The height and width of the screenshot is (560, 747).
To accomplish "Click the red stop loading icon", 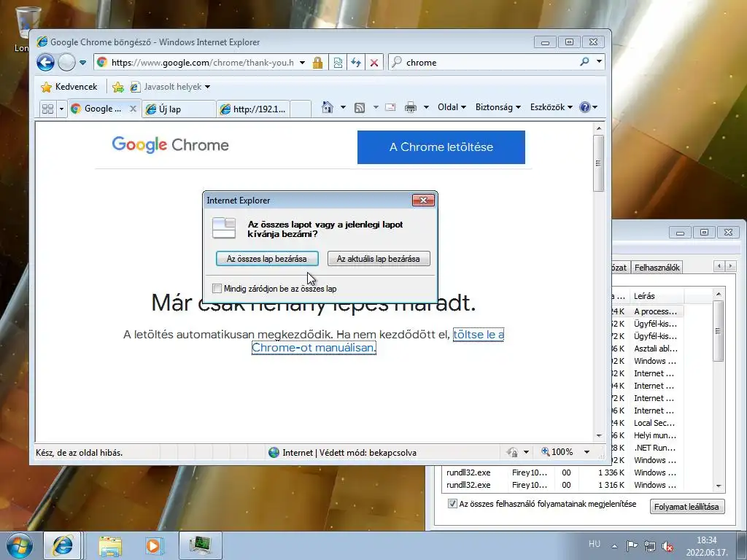I will click(374, 63).
